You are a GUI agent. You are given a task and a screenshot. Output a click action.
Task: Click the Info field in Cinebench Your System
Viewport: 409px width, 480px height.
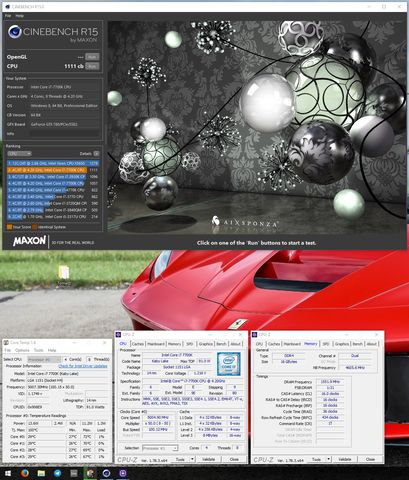[x=65, y=134]
